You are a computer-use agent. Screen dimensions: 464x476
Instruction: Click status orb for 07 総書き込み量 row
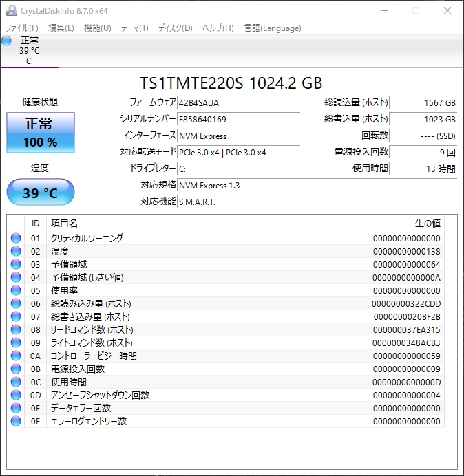(x=16, y=316)
